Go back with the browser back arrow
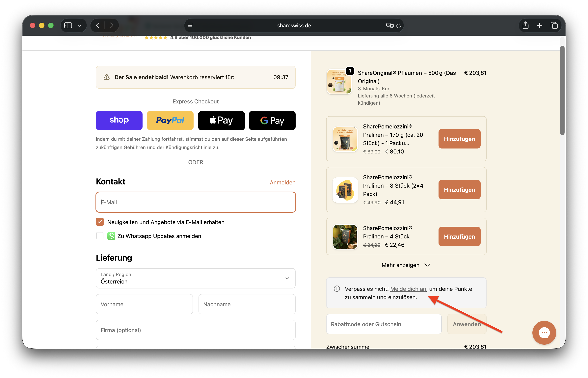Screen dimensions: 588x378 click(98, 26)
